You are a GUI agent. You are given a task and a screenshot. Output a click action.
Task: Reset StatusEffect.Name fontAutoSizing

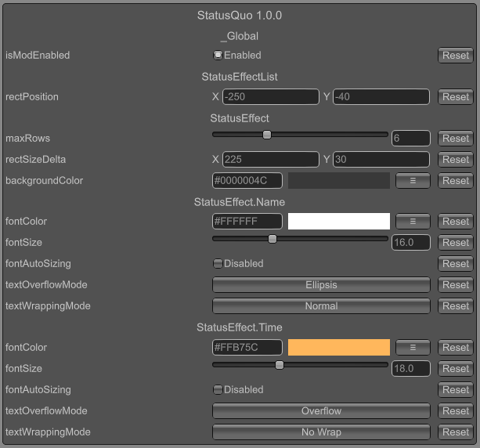point(456,264)
